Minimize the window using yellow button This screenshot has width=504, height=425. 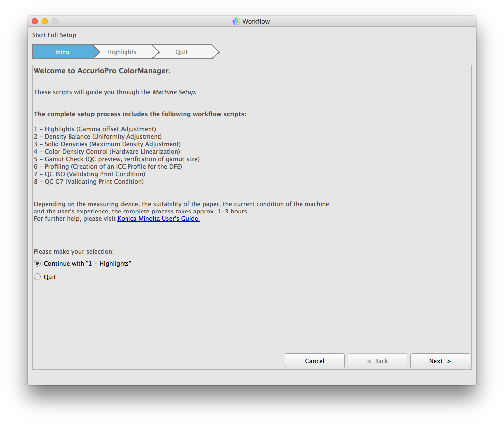click(45, 21)
